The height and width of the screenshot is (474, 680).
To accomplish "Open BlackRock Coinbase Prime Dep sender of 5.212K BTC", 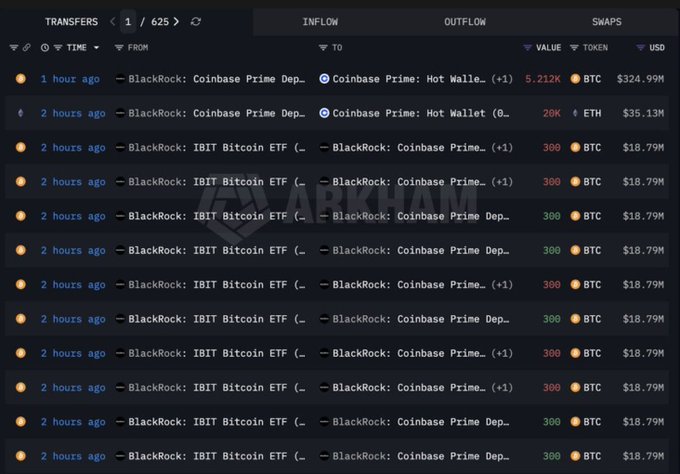I will [x=216, y=79].
